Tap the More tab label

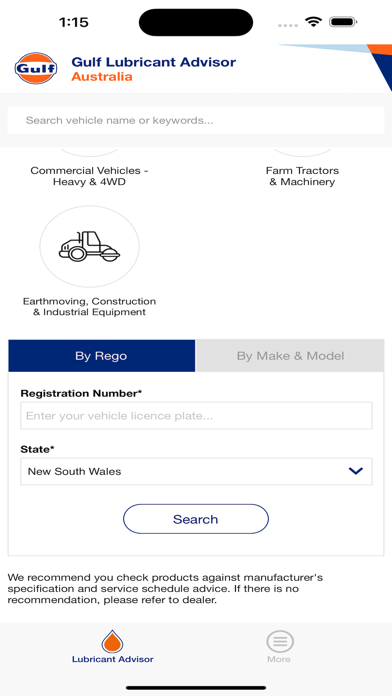(x=279, y=659)
